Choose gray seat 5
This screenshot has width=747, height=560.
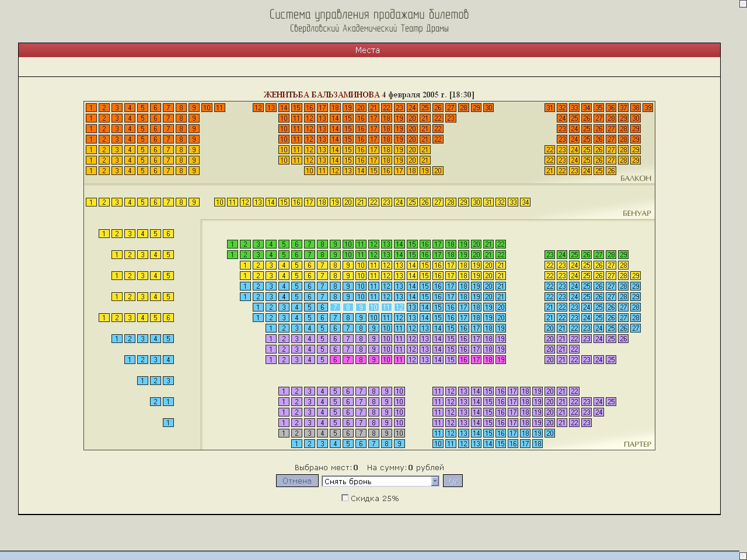coord(335,433)
